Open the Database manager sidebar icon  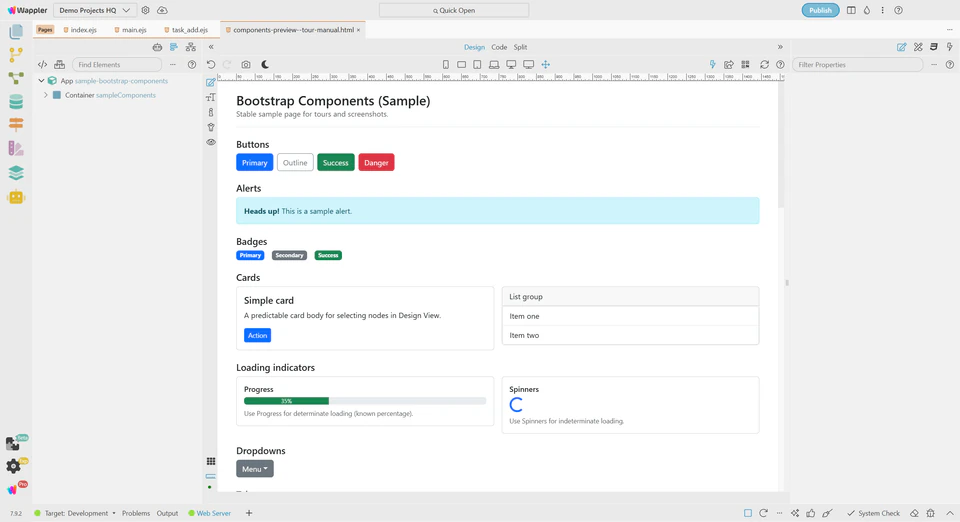(16, 102)
